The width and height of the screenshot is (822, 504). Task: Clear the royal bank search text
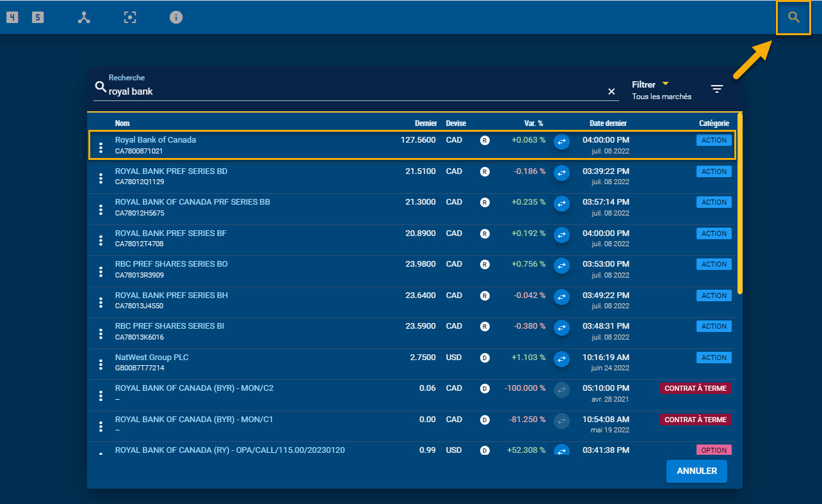click(x=611, y=91)
